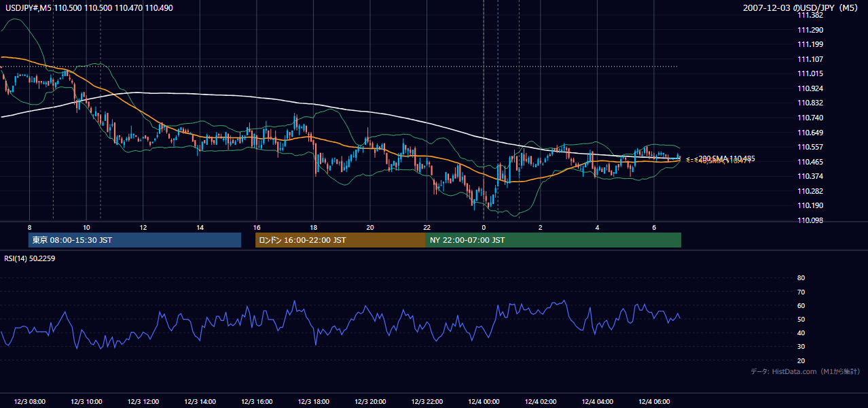This screenshot has height=408, width=868.
Task: Click price axis label 110.649
Action: pos(810,133)
